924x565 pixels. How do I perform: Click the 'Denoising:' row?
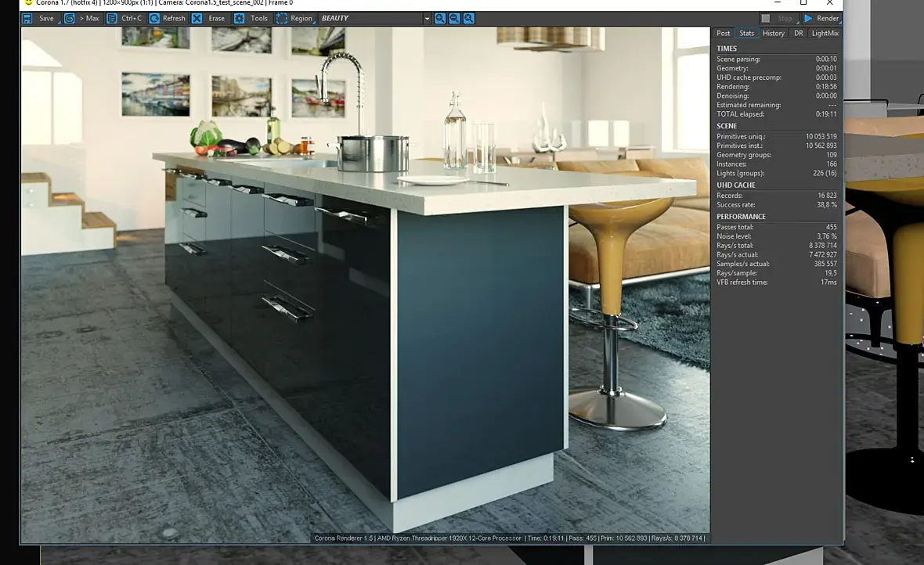pyautogui.click(x=777, y=95)
